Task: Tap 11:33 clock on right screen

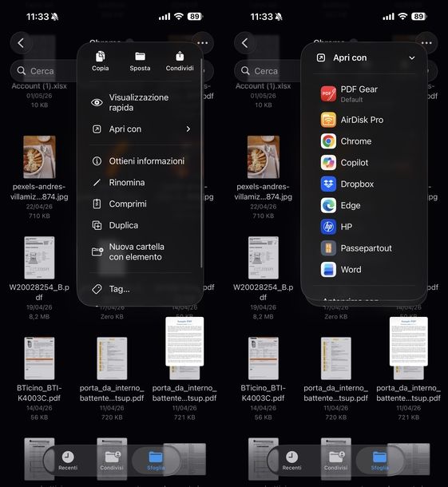Action: (x=262, y=17)
